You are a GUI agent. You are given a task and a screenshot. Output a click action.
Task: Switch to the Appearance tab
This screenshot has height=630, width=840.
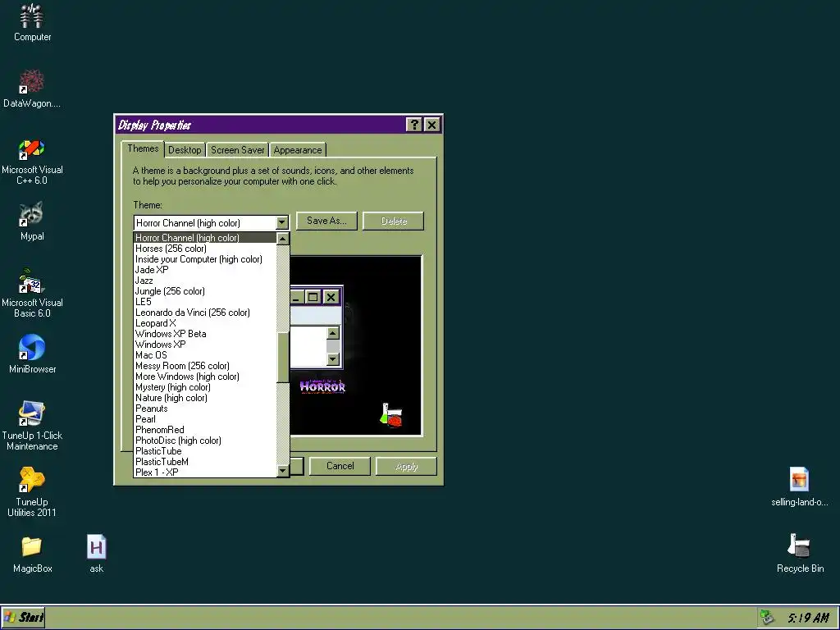point(297,150)
